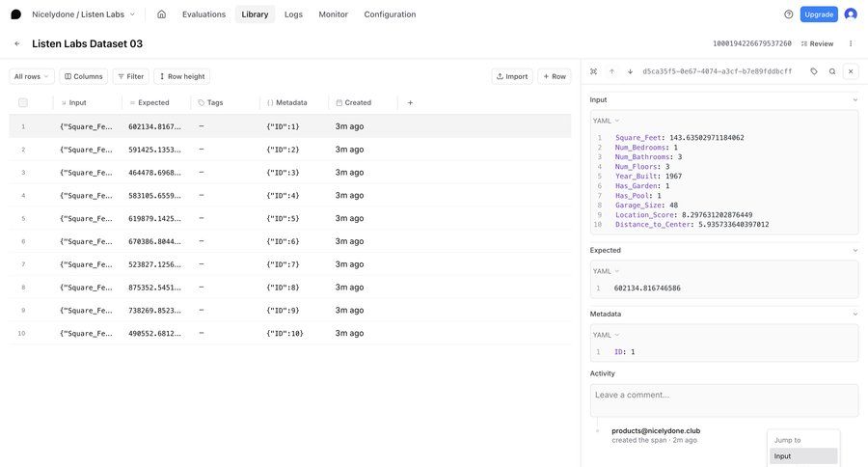
Task: Click in the Leave a comment field
Action: click(x=724, y=400)
